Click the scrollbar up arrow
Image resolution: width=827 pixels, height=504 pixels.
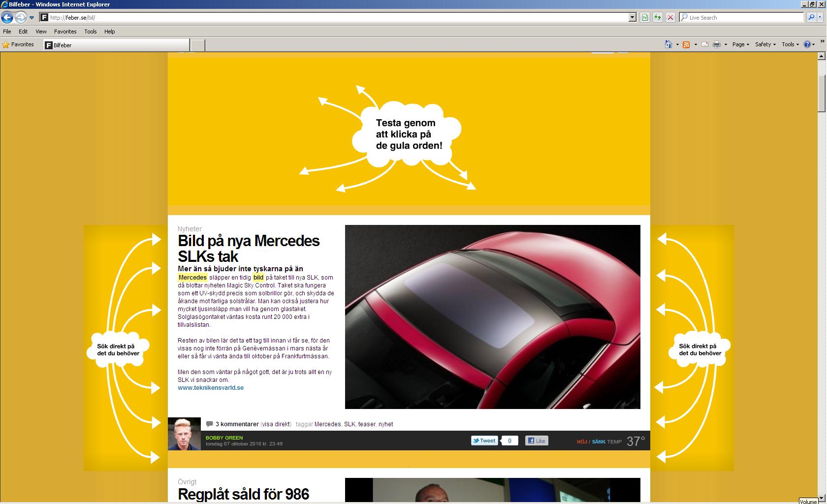click(822, 56)
